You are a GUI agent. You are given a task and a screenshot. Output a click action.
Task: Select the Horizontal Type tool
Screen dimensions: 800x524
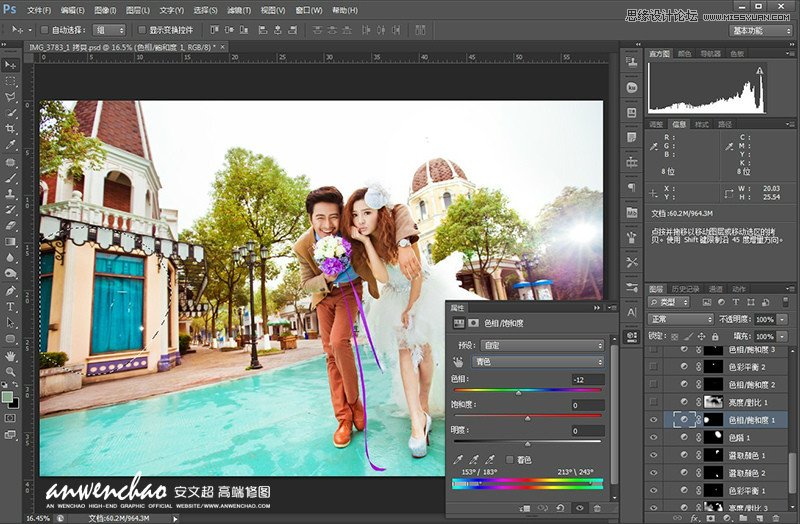click(10, 307)
